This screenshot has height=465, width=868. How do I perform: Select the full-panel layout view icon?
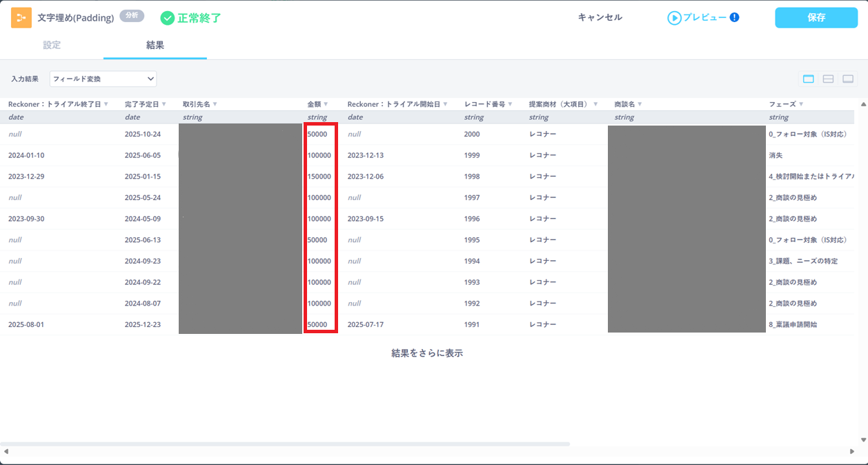pyautogui.click(x=808, y=79)
